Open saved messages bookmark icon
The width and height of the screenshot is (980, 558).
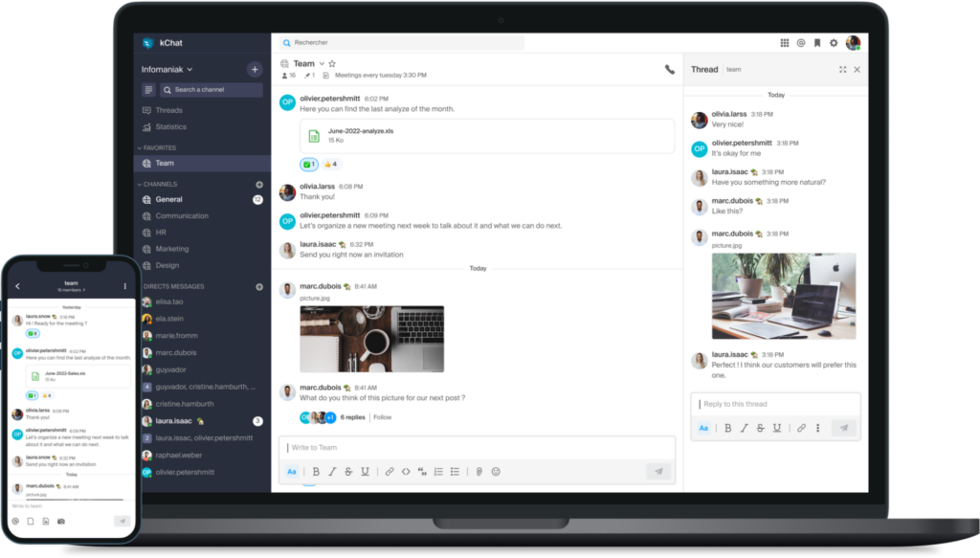[x=817, y=43]
